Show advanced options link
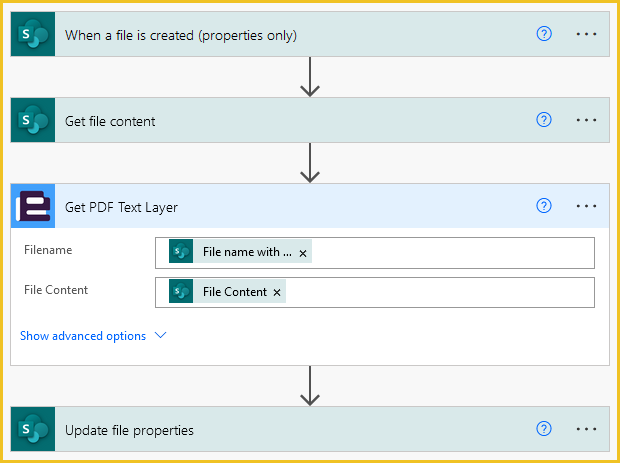The width and height of the screenshot is (620, 463). [83, 336]
